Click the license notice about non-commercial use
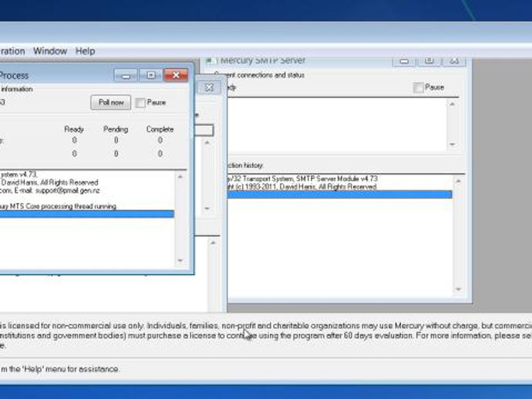The height and width of the screenshot is (399, 532). (266, 336)
